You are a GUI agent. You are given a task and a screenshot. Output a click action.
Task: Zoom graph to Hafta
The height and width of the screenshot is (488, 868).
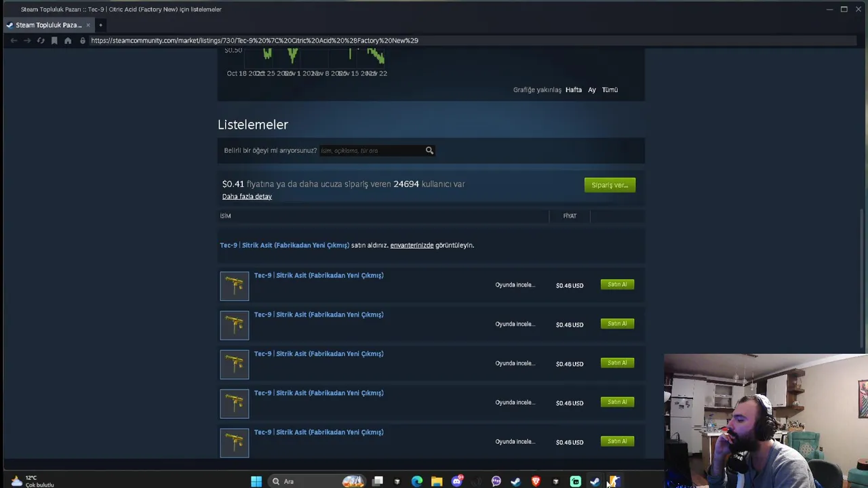(x=574, y=89)
